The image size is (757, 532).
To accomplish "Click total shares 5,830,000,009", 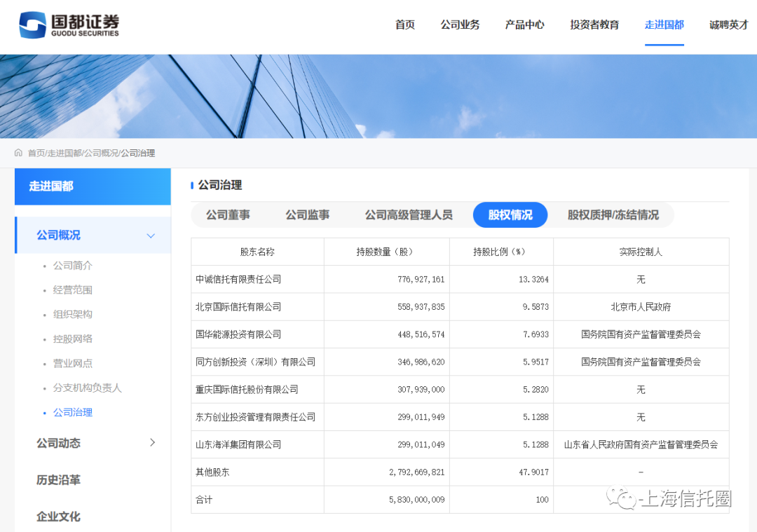I will pyautogui.click(x=416, y=499).
